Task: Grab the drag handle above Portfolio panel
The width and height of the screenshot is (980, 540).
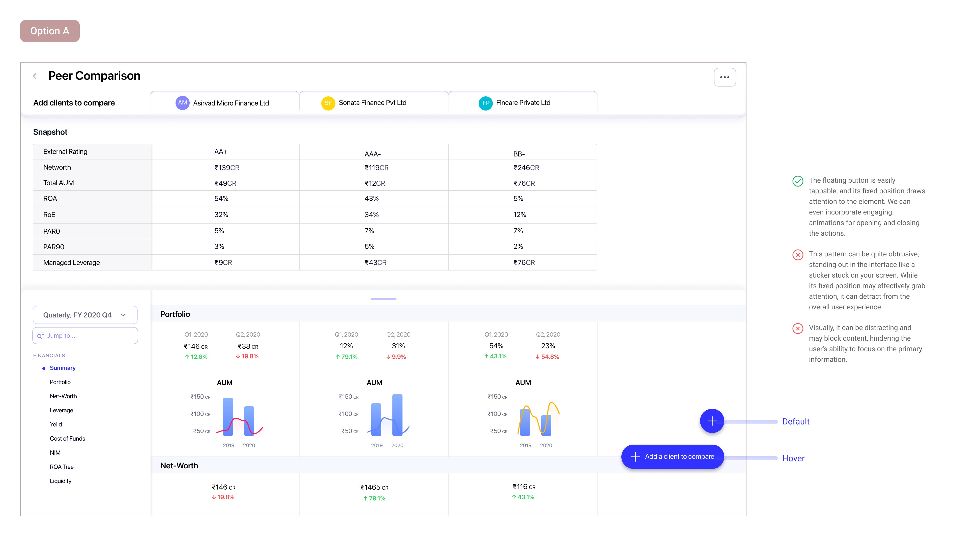Action: coord(383,299)
